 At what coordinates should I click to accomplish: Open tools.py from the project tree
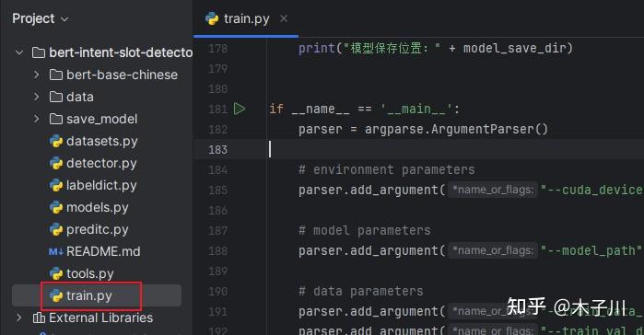[x=90, y=273]
